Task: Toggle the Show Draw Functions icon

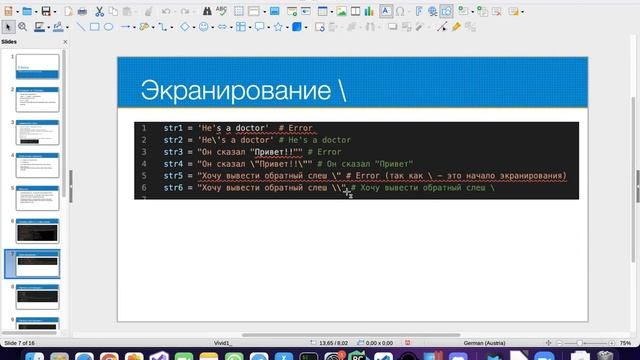Action: coord(447,11)
